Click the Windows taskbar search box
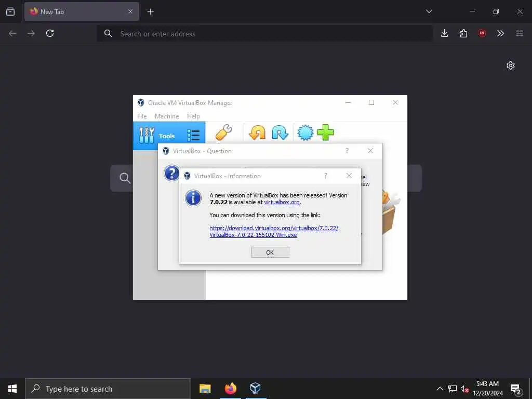The height and width of the screenshot is (399, 532). tap(108, 389)
